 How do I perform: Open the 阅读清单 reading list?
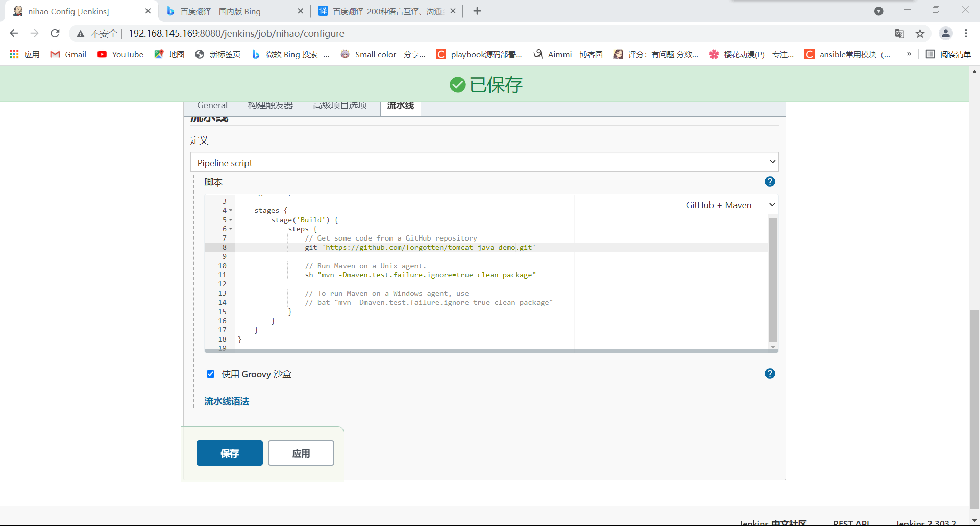pos(948,54)
